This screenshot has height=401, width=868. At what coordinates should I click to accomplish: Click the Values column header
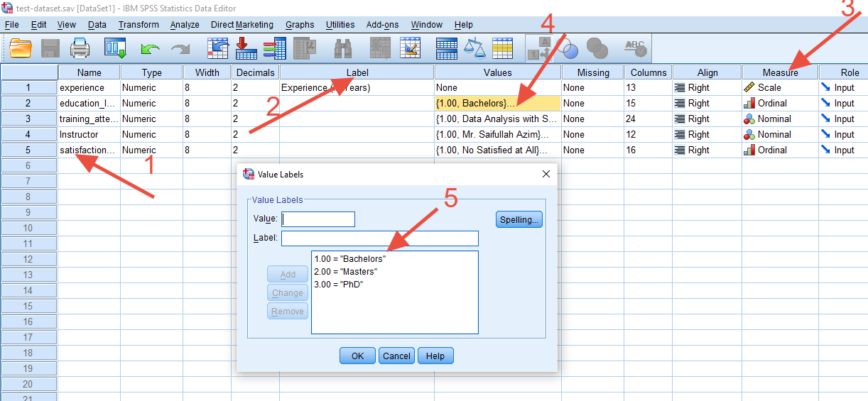click(x=498, y=72)
